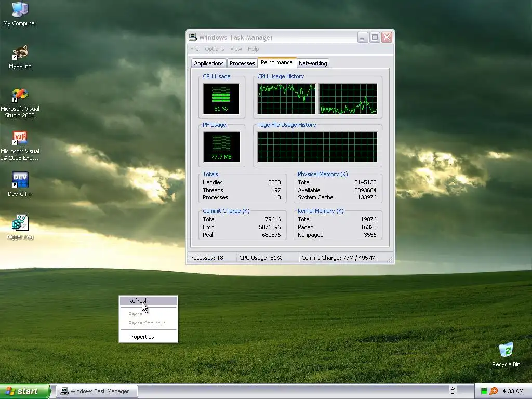Click the 'Kernel Memory (K)' group label
The image size is (532, 399).
point(321,211)
